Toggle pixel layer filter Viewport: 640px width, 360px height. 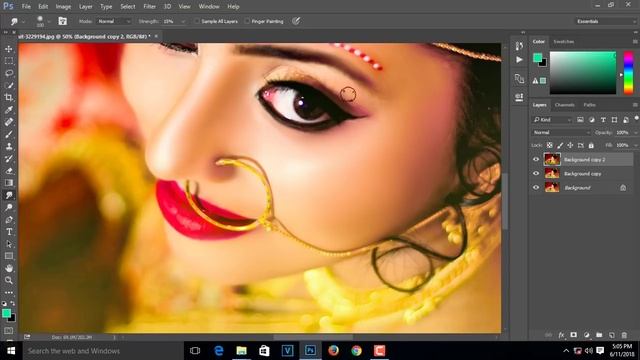(x=580, y=120)
